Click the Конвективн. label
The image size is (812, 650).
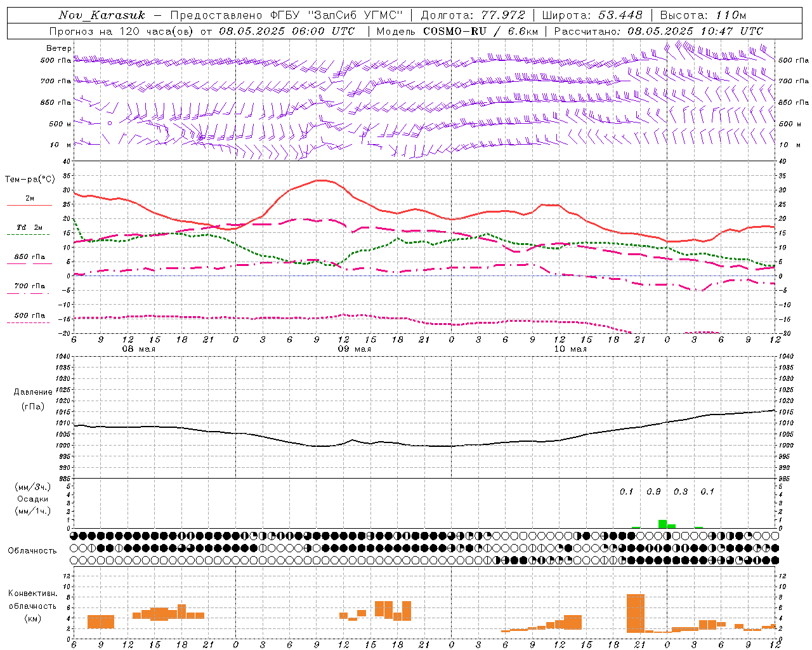32,594
